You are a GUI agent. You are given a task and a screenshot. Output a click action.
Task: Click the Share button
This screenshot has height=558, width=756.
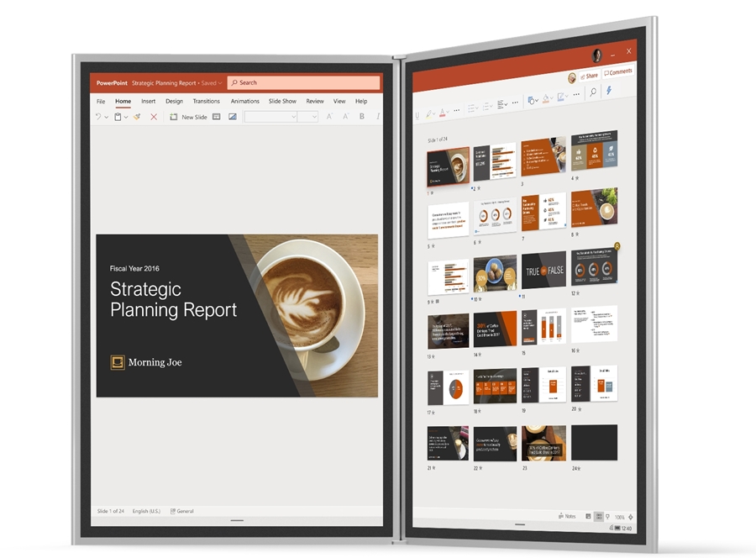click(587, 76)
